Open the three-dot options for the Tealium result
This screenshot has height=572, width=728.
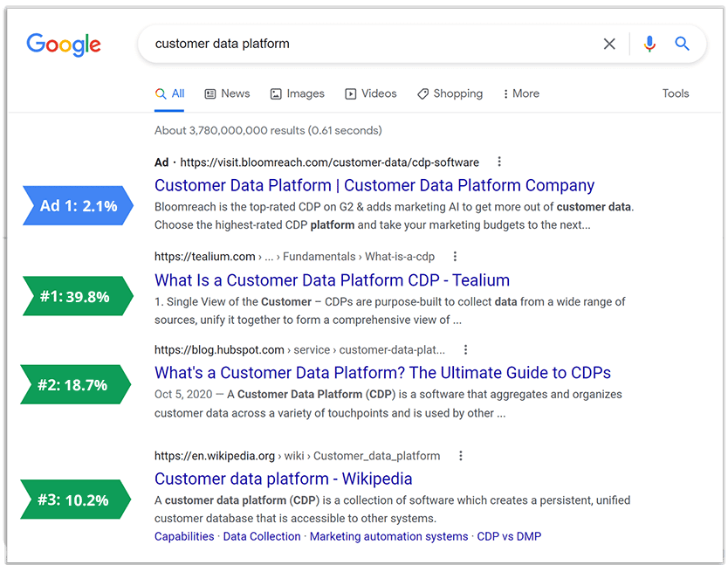point(455,257)
